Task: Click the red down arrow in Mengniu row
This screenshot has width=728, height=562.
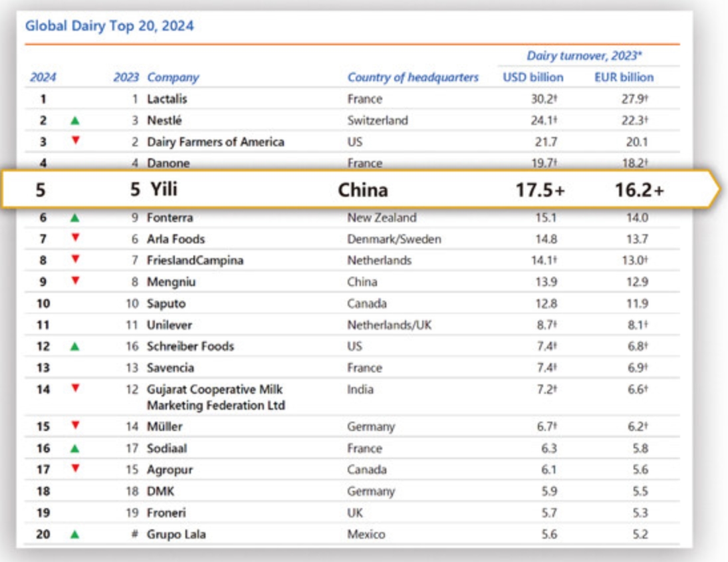Action: 75,280
